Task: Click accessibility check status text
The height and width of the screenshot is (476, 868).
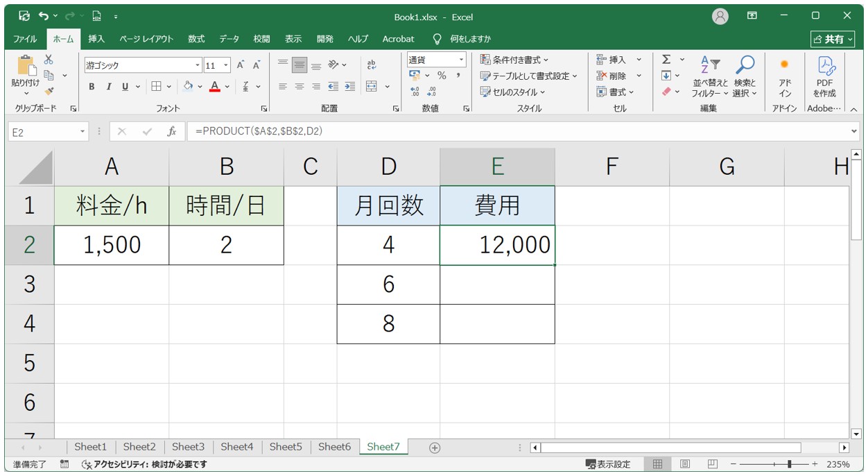Action: pos(144,464)
